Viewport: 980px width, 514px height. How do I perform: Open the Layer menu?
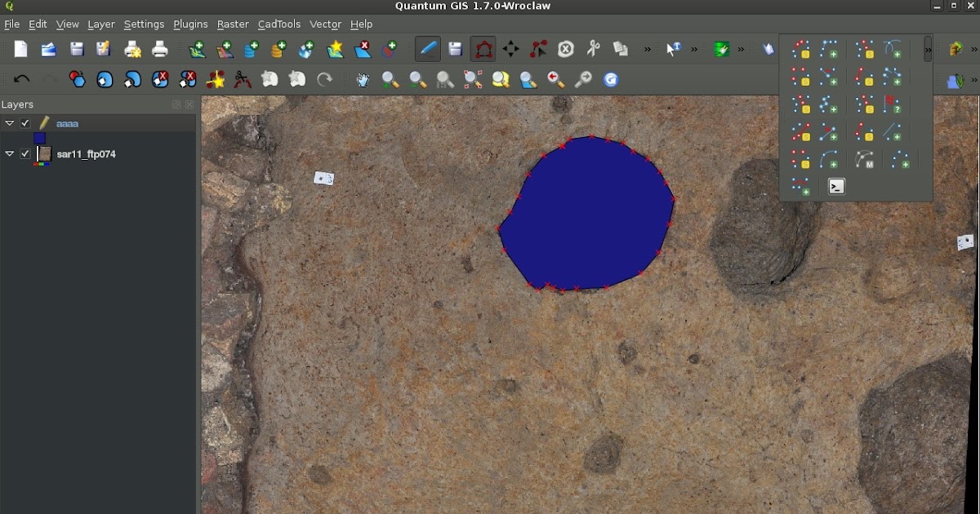(x=101, y=24)
